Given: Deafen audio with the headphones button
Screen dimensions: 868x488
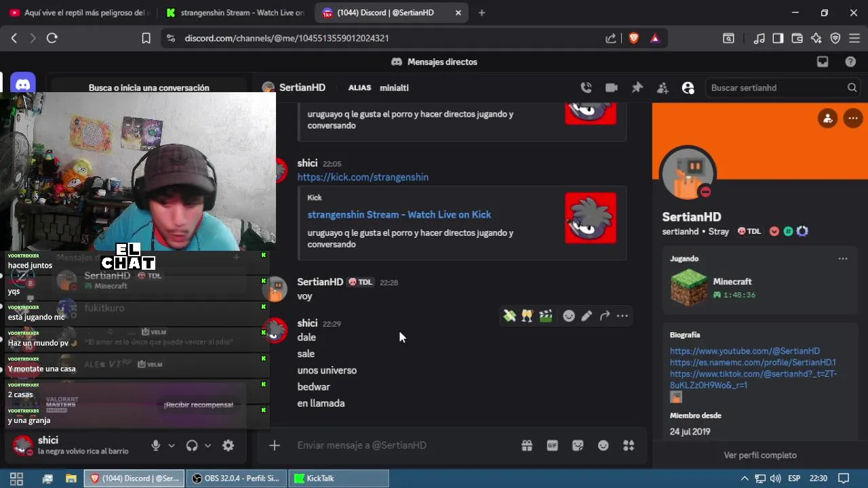Looking at the screenshot, I should [192, 445].
